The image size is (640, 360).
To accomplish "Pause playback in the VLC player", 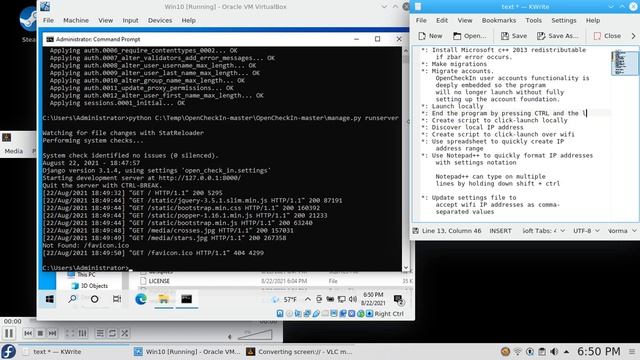I will coord(9,333).
